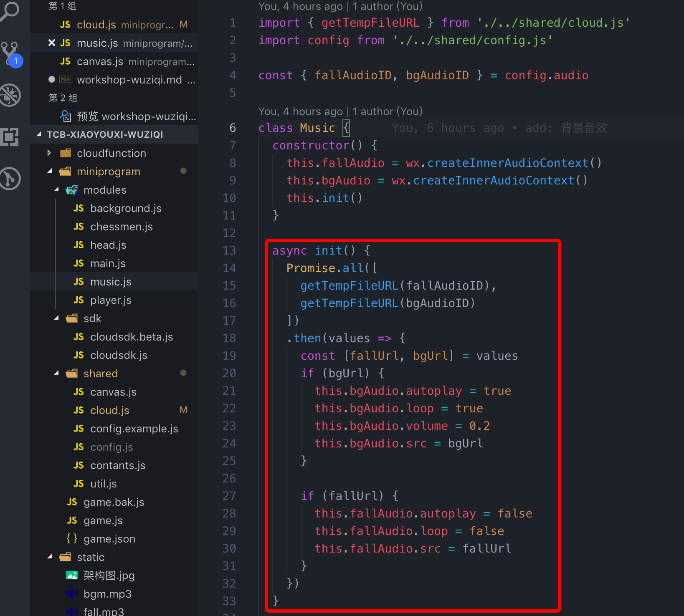
Task: Open modified cloud.js in shared folder
Action: 114,410
